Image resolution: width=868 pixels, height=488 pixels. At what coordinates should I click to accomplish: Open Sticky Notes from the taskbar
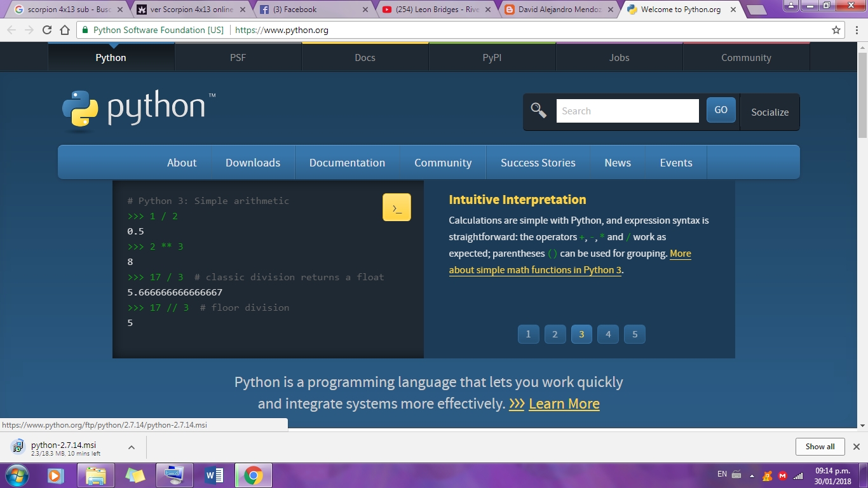[135, 475]
